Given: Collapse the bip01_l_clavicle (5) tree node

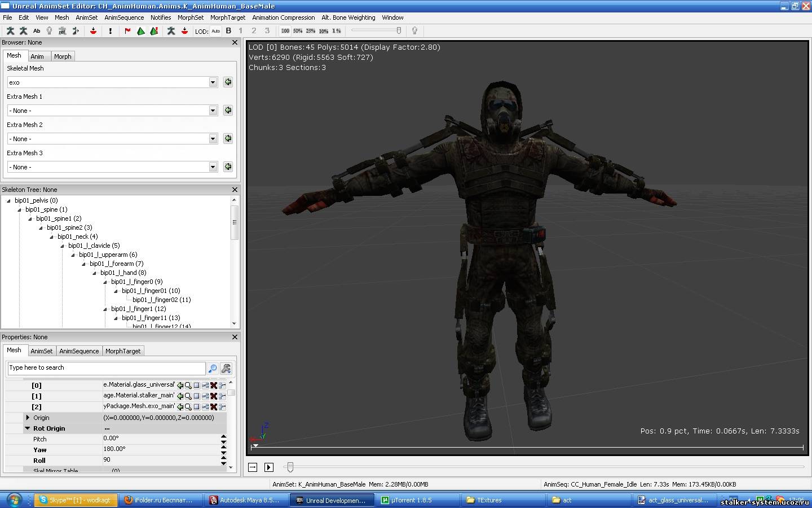Looking at the screenshot, I should pos(63,246).
